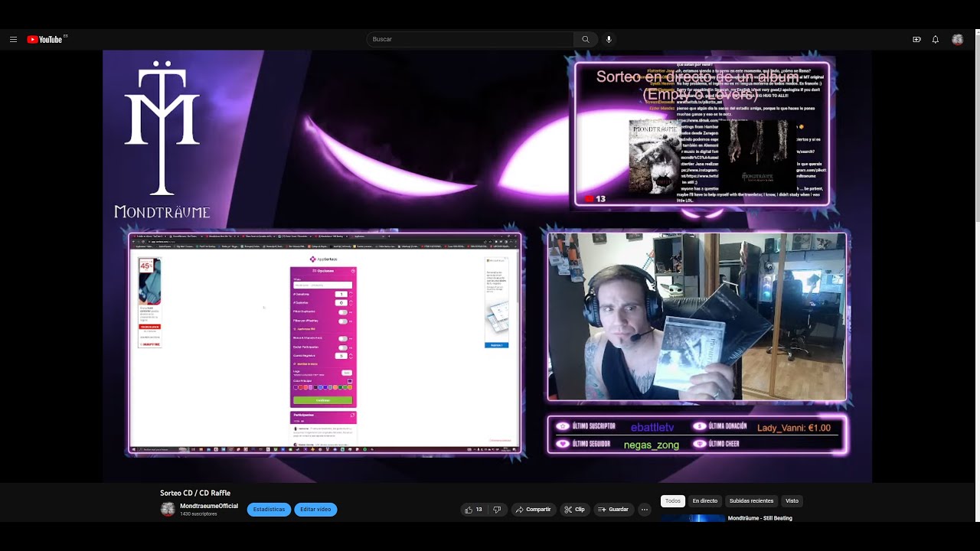Open the more actions three-dot menu
Screen dimensions: 980x551
(x=645, y=510)
